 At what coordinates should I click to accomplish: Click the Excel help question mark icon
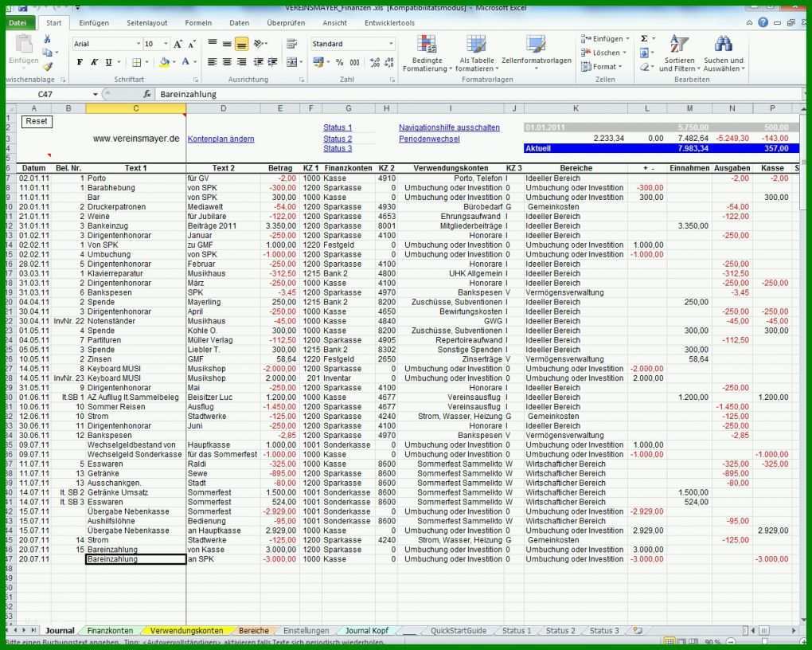[763, 22]
